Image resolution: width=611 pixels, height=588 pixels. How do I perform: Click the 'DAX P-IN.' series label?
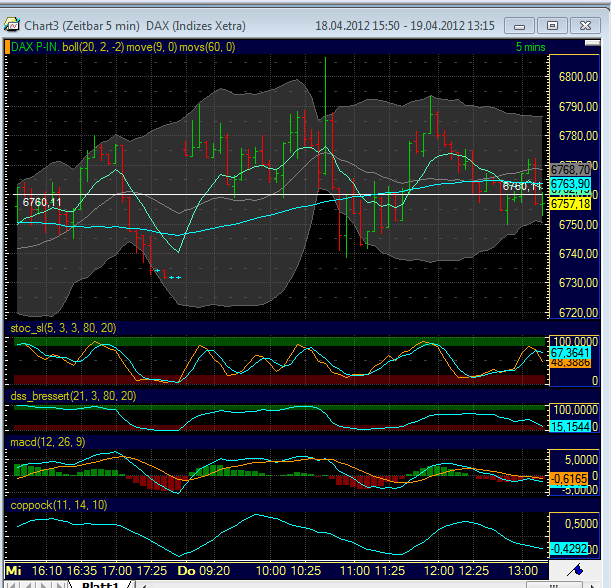pyautogui.click(x=35, y=47)
